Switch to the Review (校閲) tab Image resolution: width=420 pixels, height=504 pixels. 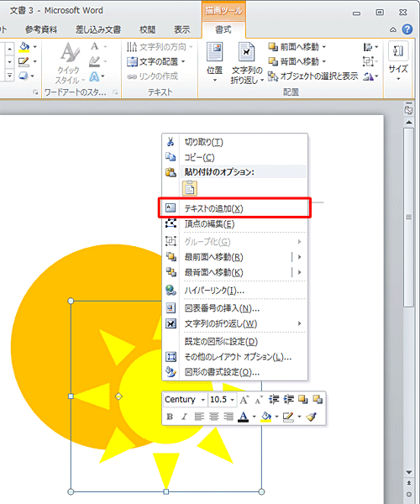point(148,30)
